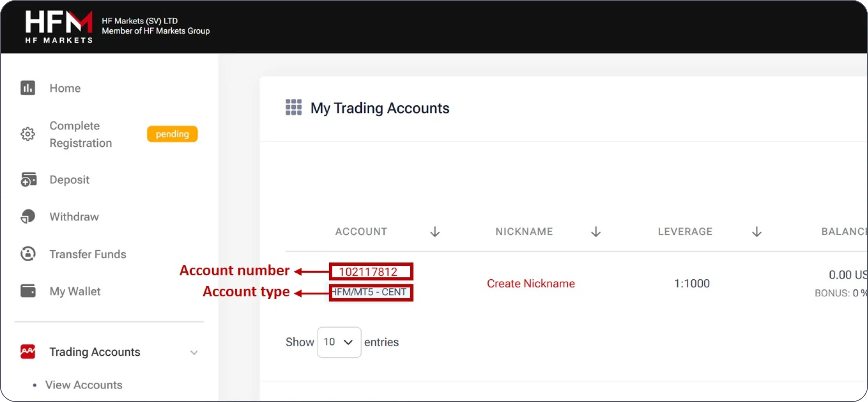Click the grid icon beside My Trading Accounts
The width and height of the screenshot is (868, 402).
point(293,107)
